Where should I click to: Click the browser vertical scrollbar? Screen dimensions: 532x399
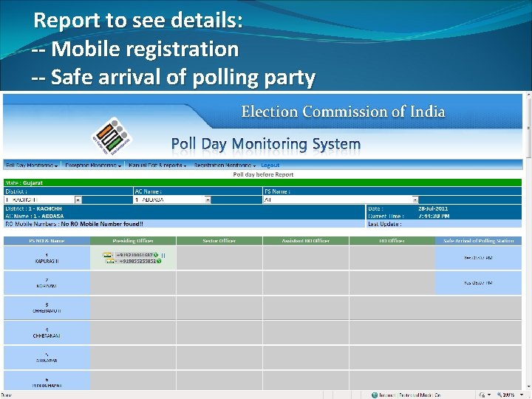[x=528, y=241]
